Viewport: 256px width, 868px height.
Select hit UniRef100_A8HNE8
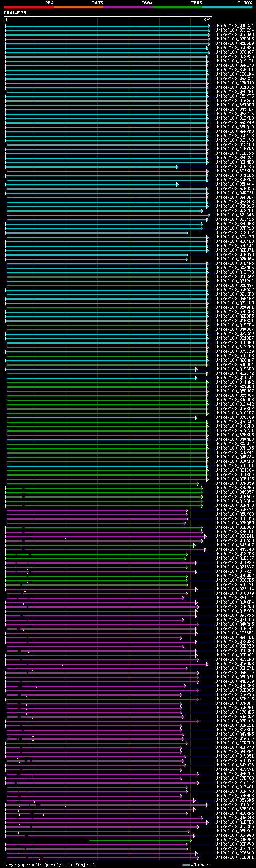[x=234, y=162]
